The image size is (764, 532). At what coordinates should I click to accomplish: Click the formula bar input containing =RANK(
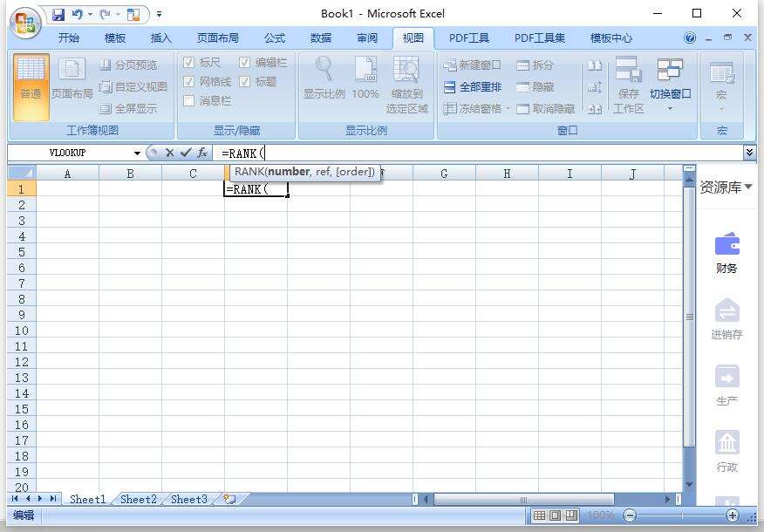(478, 153)
